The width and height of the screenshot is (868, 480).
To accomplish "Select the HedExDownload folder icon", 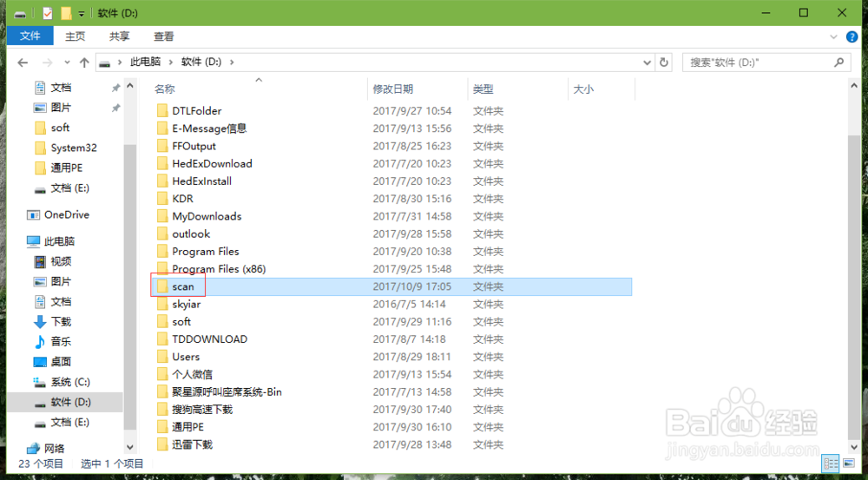I will (x=162, y=163).
